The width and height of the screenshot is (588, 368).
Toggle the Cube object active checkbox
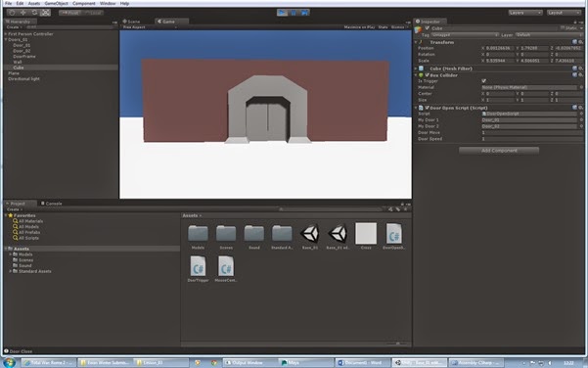428,28
